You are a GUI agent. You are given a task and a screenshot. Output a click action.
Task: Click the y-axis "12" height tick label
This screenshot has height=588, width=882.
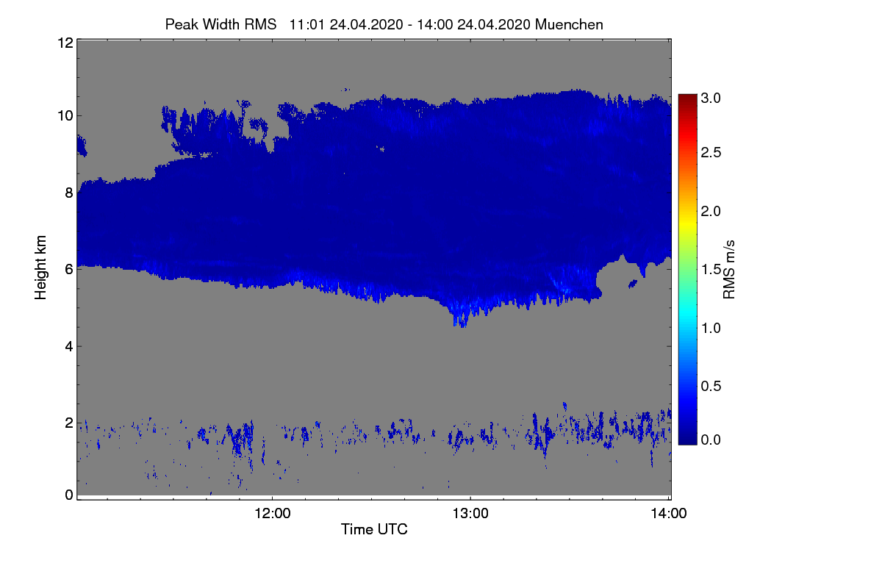(64, 43)
